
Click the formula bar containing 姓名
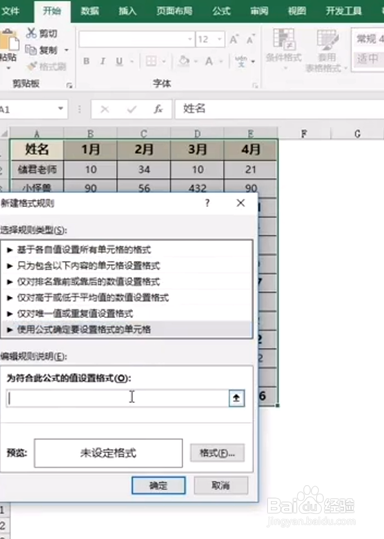pos(279,109)
